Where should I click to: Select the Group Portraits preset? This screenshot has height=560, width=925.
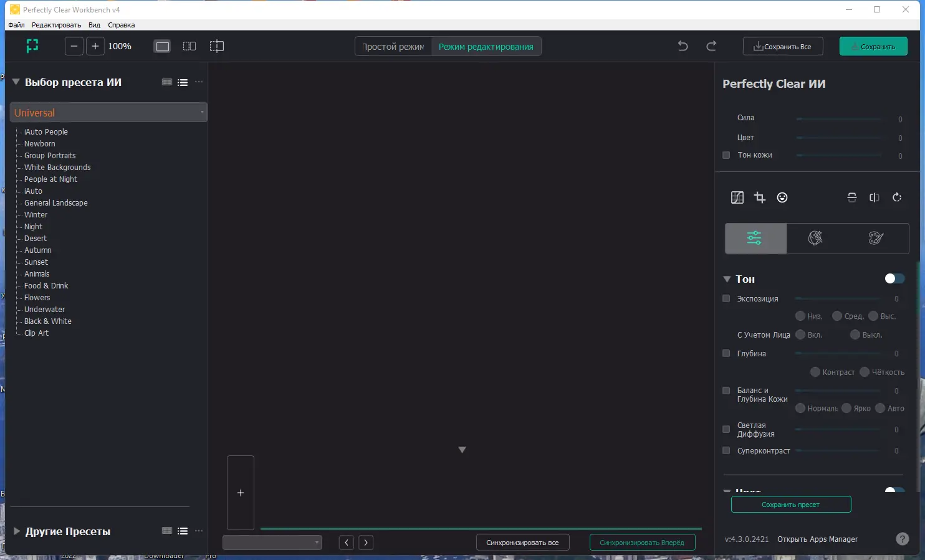pos(50,156)
